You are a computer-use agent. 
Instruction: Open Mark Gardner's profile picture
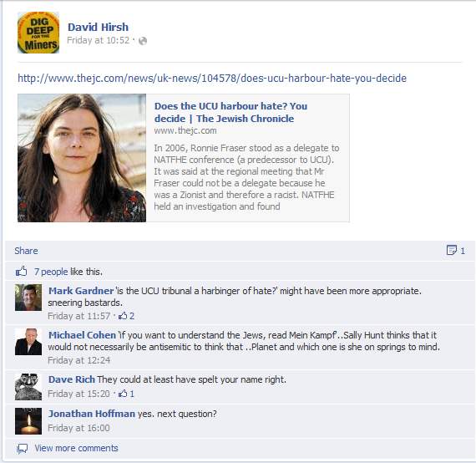(x=28, y=298)
